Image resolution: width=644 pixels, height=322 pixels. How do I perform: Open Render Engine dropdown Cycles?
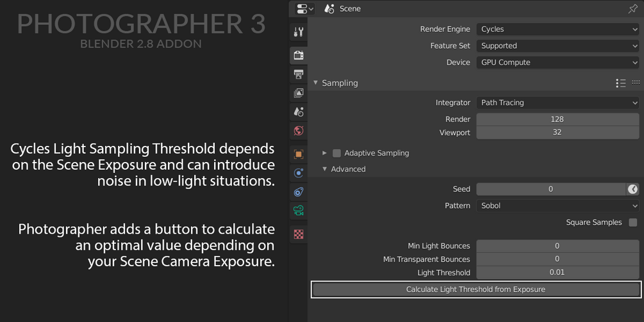(557, 29)
